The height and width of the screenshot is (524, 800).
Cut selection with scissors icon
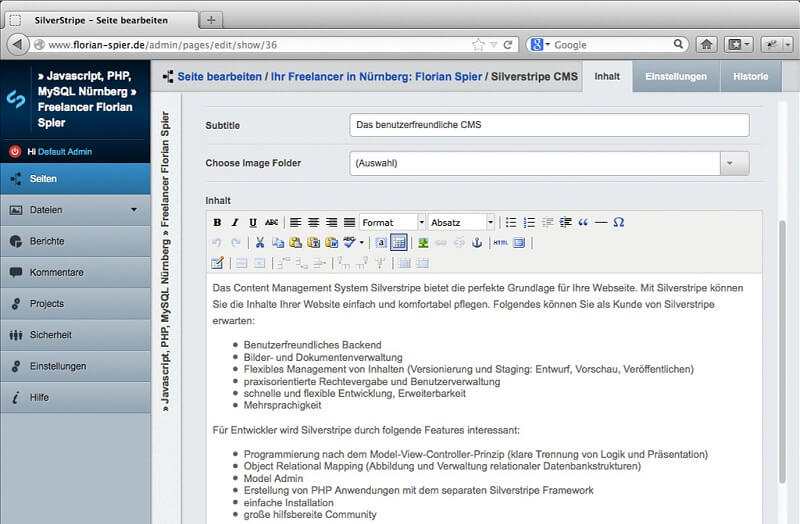(260, 243)
